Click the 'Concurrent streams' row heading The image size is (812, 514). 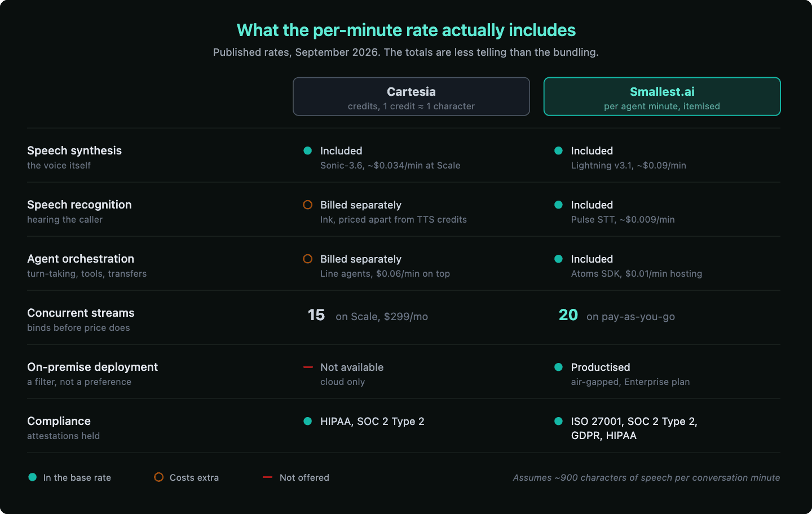click(x=81, y=313)
